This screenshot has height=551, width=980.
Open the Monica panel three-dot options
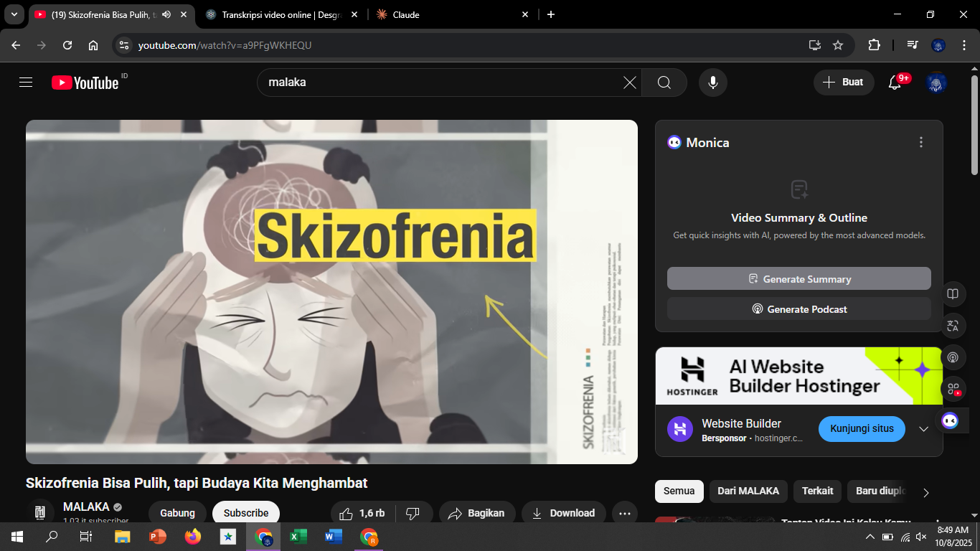pos(921,142)
